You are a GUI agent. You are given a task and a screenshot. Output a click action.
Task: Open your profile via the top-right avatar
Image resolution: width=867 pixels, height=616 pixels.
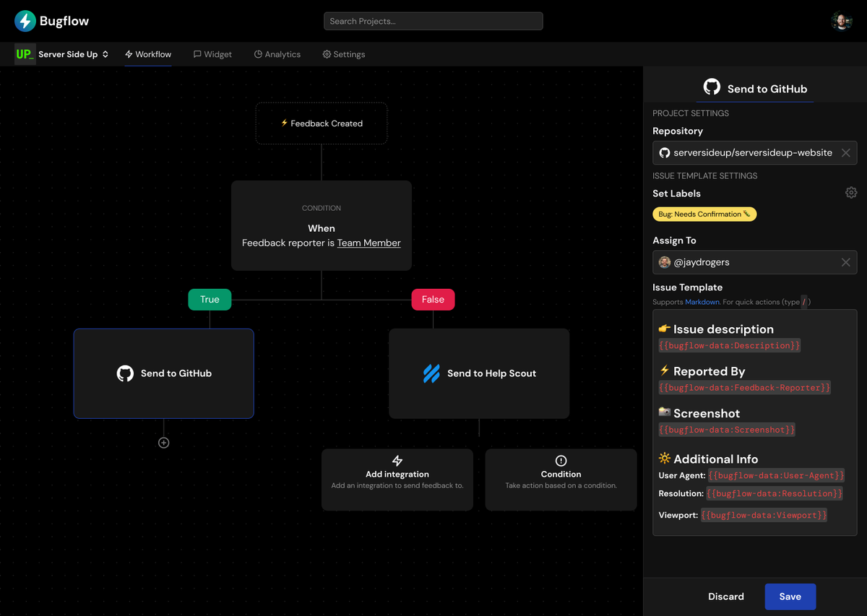click(x=842, y=21)
